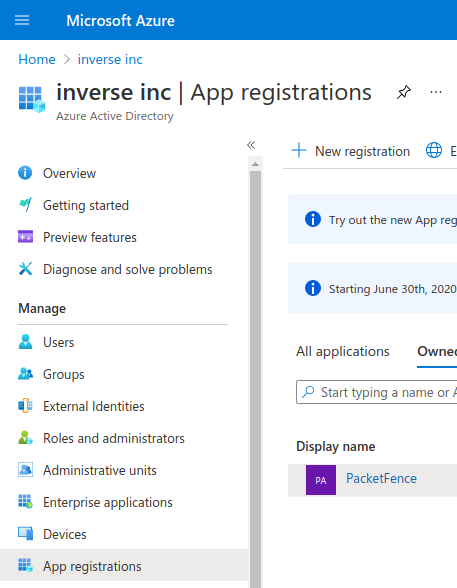Open Preview features
The height and width of the screenshot is (588, 457).
pos(90,237)
